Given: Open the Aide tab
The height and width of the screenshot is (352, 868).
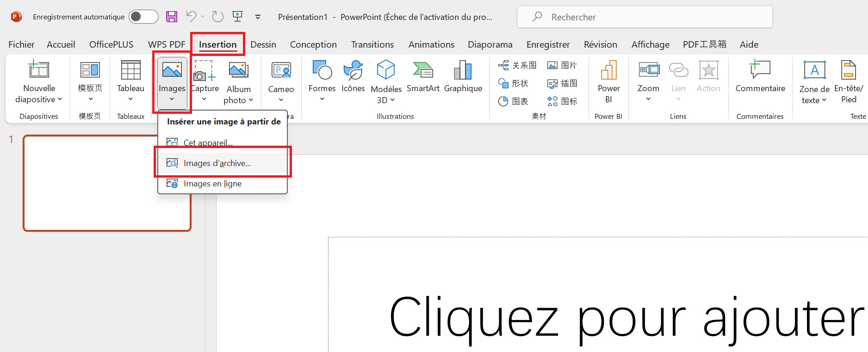Looking at the screenshot, I should point(749,44).
